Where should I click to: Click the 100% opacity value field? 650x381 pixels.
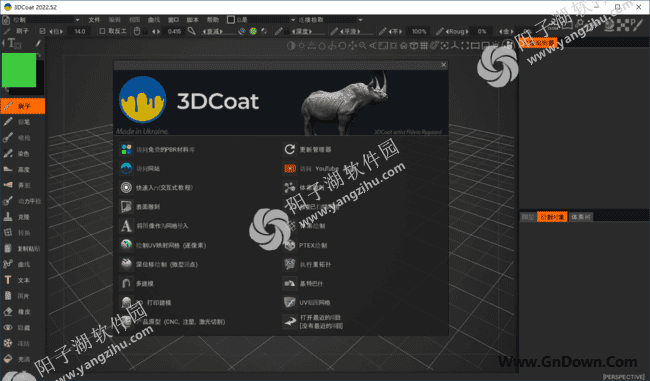click(x=419, y=31)
